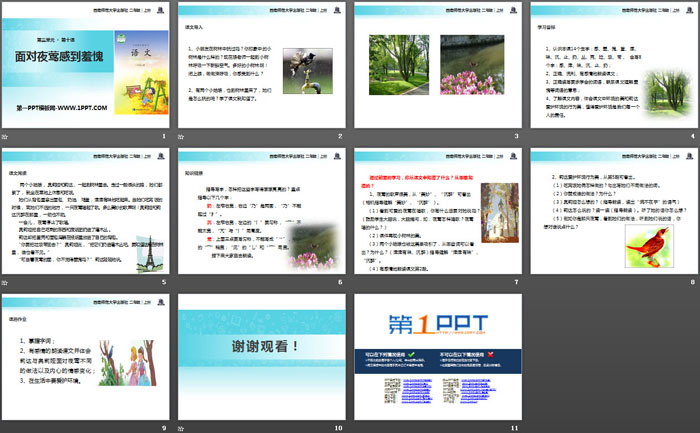
Task: Click the transition star under slide 5
Action: [x=7, y=282]
